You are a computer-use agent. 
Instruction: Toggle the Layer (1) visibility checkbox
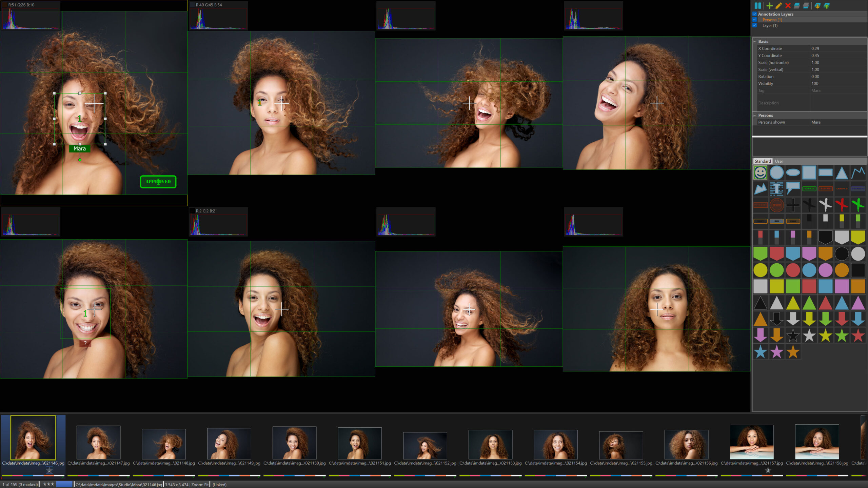pos(754,25)
